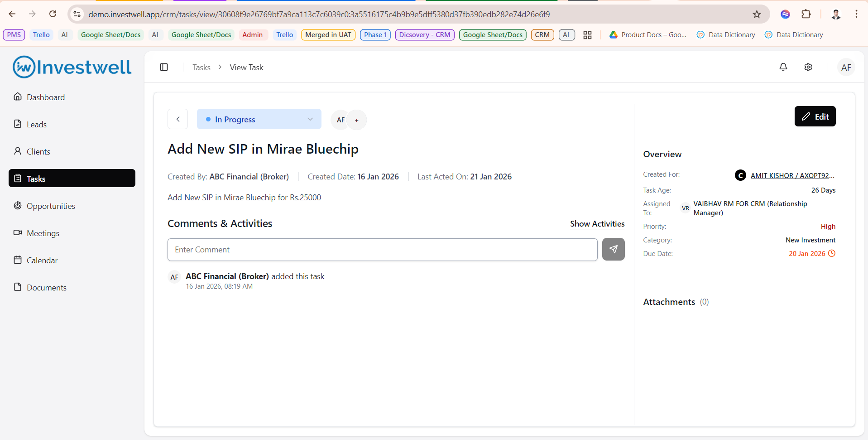Open the browser extensions puzzle icon

coord(806,14)
